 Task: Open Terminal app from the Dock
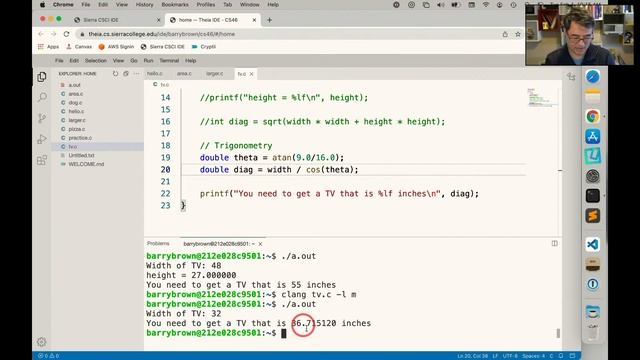593,196
